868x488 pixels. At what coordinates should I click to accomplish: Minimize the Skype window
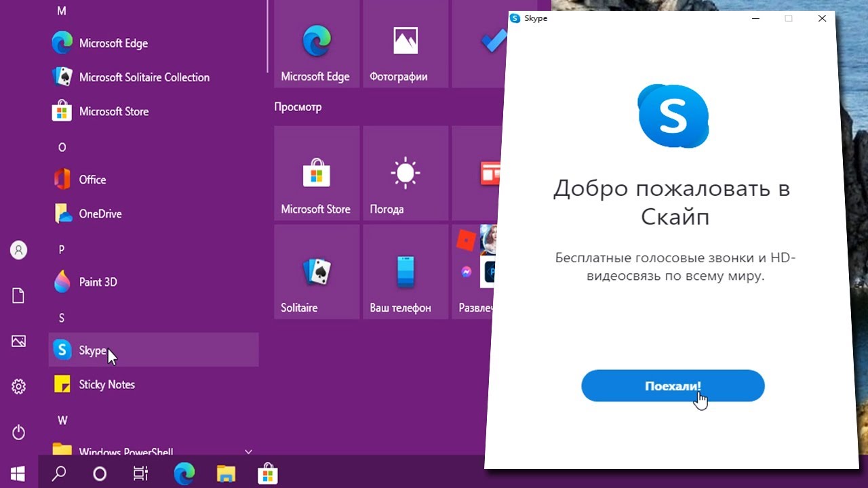click(755, 18)
